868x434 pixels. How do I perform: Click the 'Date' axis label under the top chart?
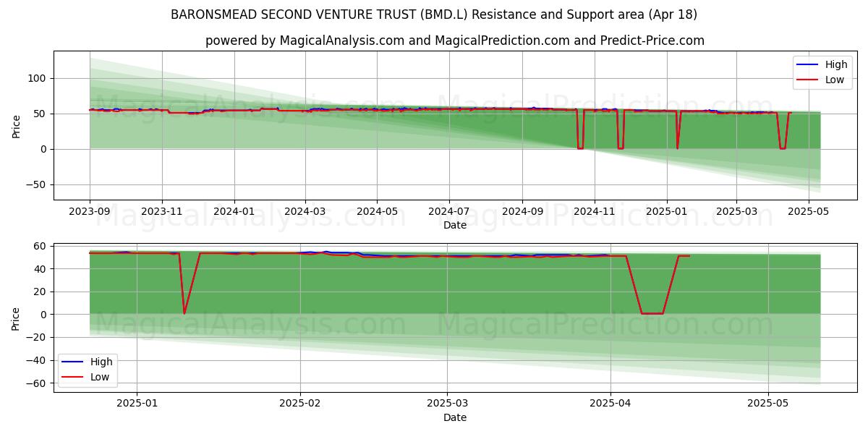(455, 226)
